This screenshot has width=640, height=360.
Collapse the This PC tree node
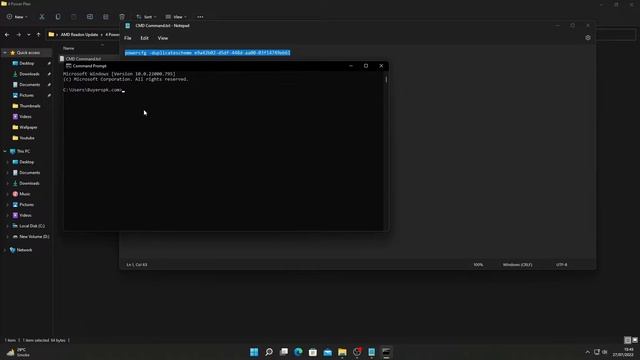tap(5, 151)
